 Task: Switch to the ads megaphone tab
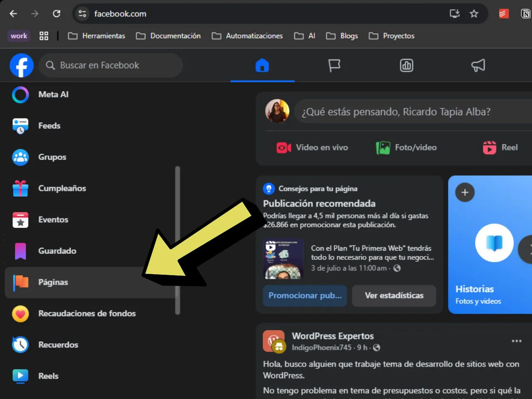click(478, 66)
